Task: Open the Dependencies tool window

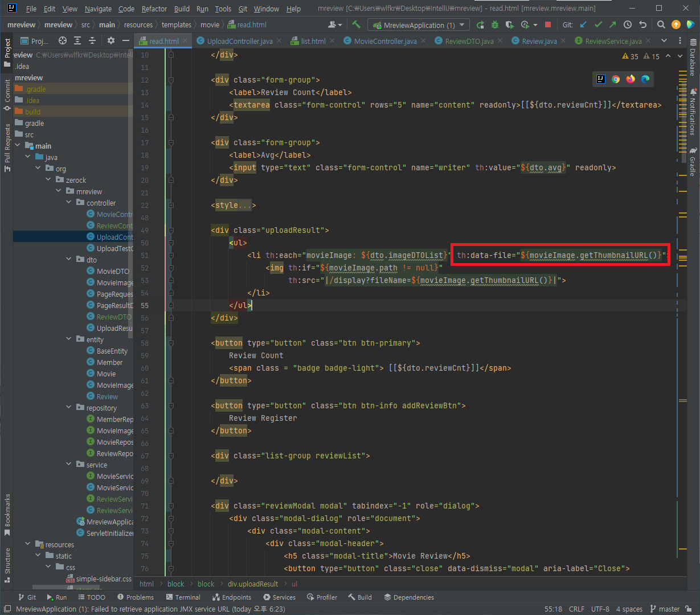Action: coord(409,597)
